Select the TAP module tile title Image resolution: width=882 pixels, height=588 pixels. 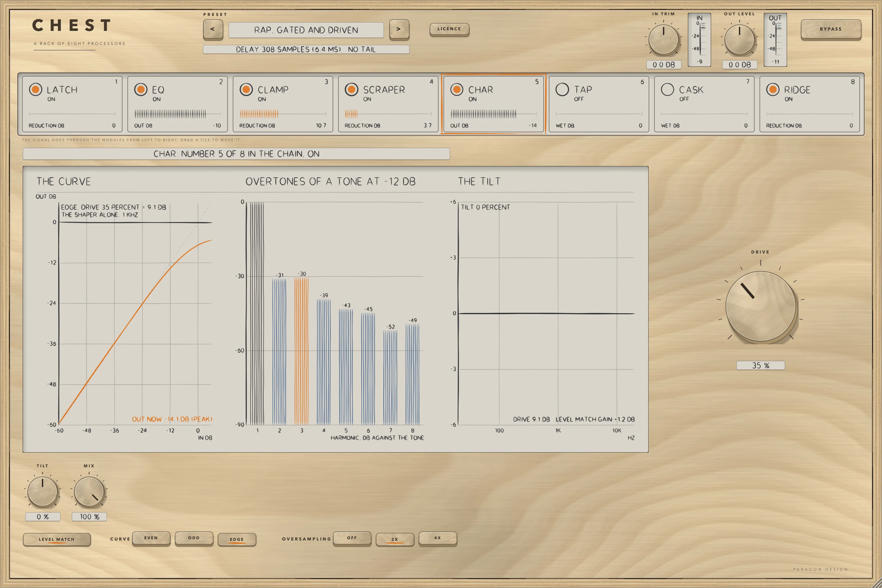coord(583,90)
